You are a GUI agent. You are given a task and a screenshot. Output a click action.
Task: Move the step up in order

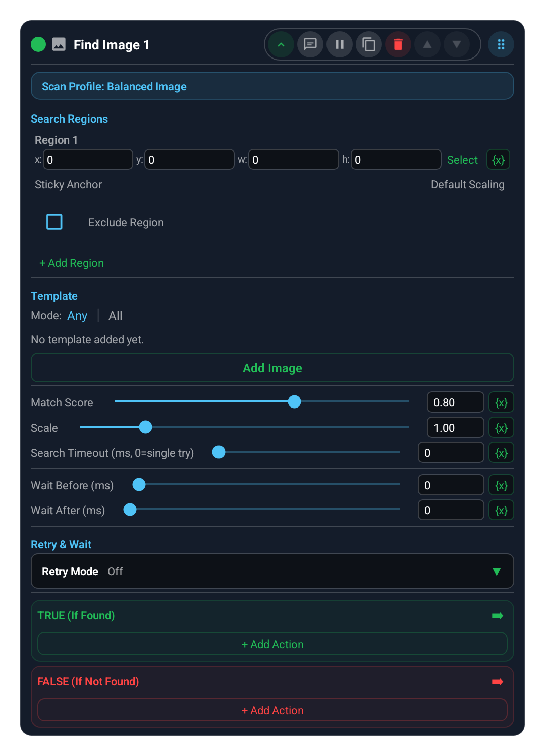click(x=427, y=44)
